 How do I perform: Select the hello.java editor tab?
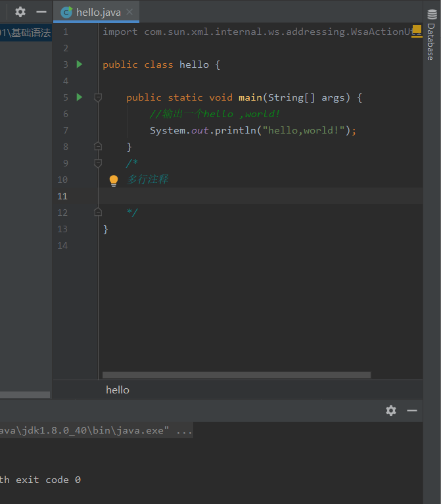[x=96, y=12]
